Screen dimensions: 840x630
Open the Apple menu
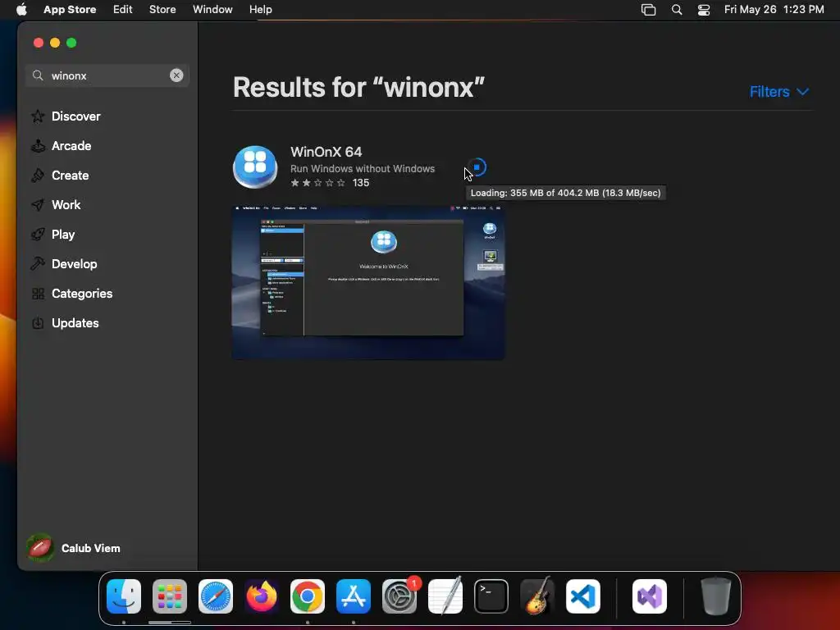pos(21,9)
